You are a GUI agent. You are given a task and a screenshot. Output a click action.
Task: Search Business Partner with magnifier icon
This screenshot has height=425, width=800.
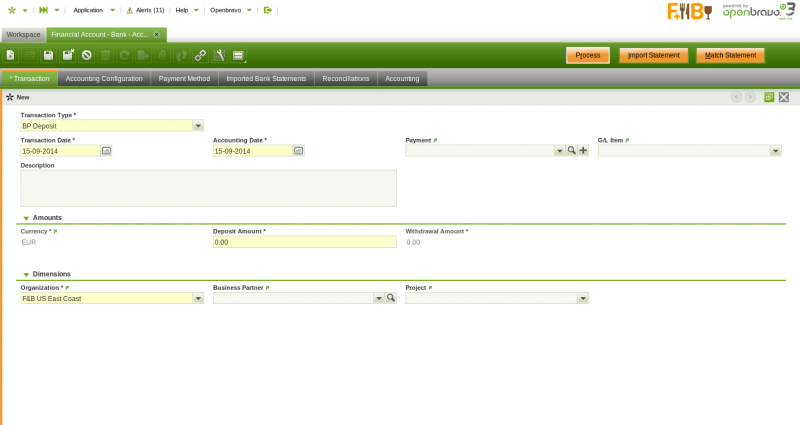(391, 298)
